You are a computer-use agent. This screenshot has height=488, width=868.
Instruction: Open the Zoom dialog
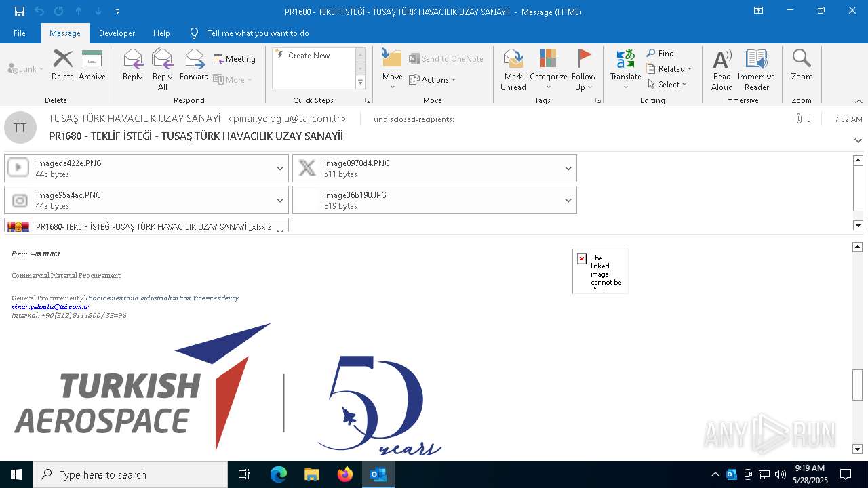pyautogui.click(x=802, y=65)
